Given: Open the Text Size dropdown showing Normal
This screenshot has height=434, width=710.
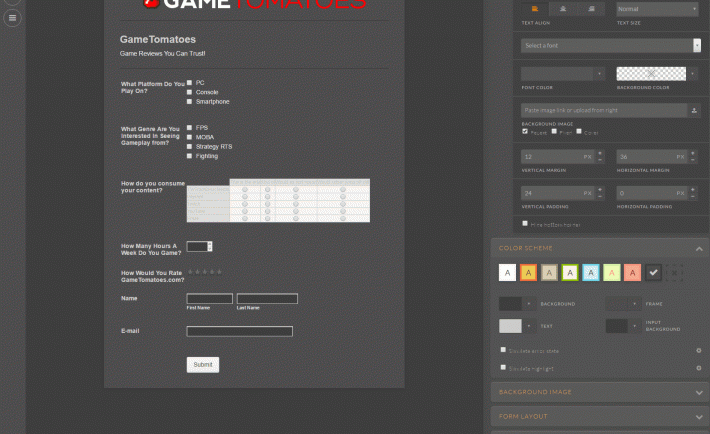Looking at the screenshot, I should pos(657,9).
